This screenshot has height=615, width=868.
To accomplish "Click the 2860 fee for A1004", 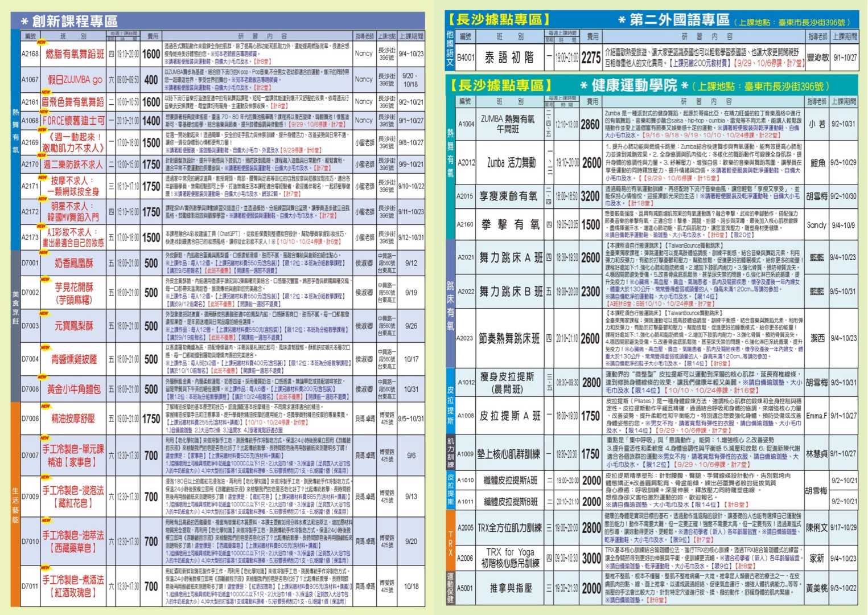I will coord(590,124).
